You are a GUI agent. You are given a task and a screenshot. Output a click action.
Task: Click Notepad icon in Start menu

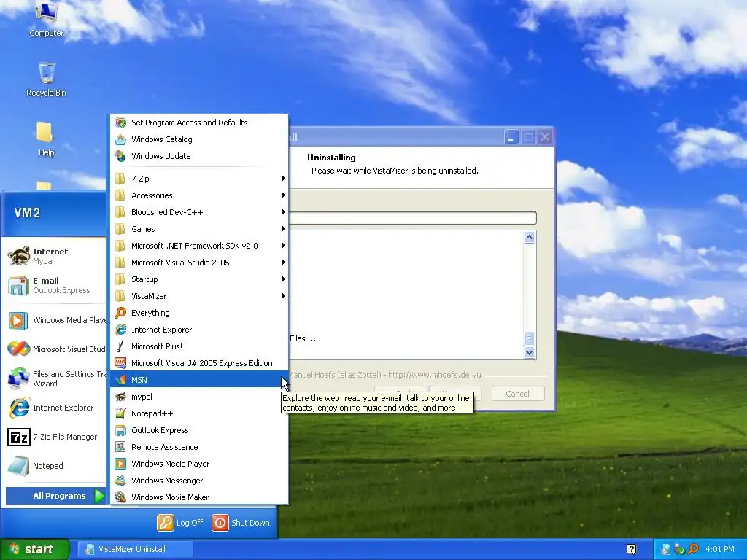pyautogui.click(x=18, y=466)
